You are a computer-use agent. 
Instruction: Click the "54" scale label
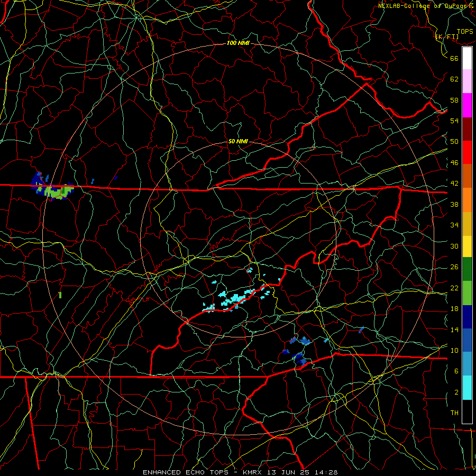coord(454,121)
